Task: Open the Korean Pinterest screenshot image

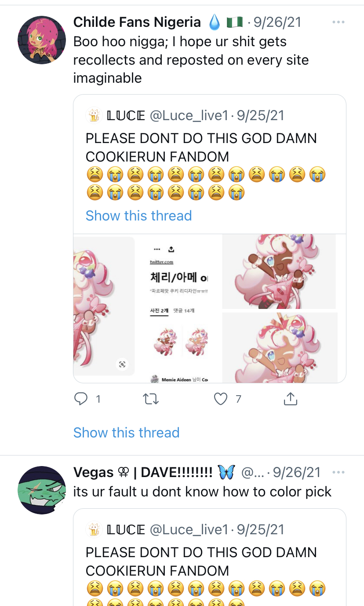Action: 179,309
